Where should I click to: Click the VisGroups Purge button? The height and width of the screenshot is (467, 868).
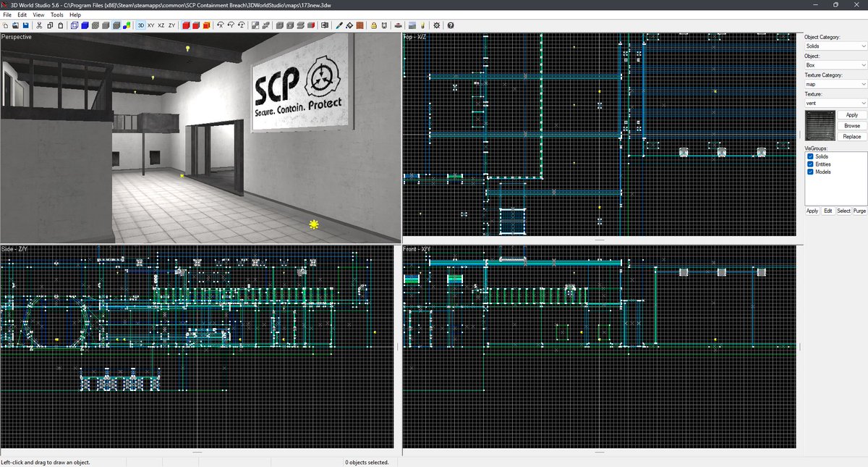pos(859,211)
